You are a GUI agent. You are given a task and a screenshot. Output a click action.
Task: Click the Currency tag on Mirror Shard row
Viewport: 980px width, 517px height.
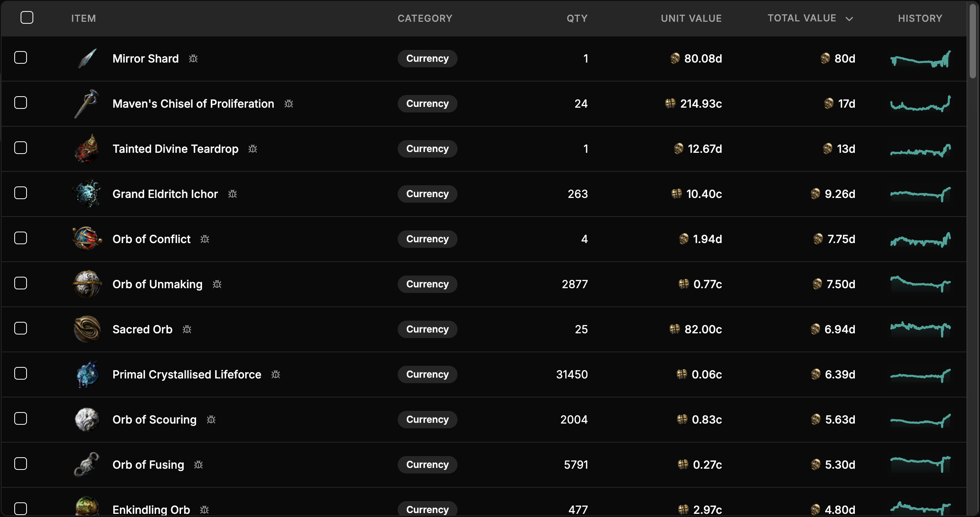point(427,59)
